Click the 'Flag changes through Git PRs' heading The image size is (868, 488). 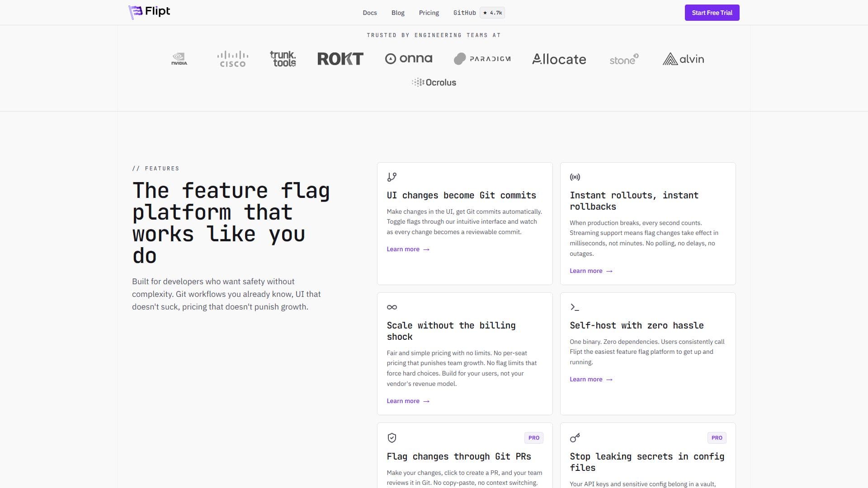[459, 456]
